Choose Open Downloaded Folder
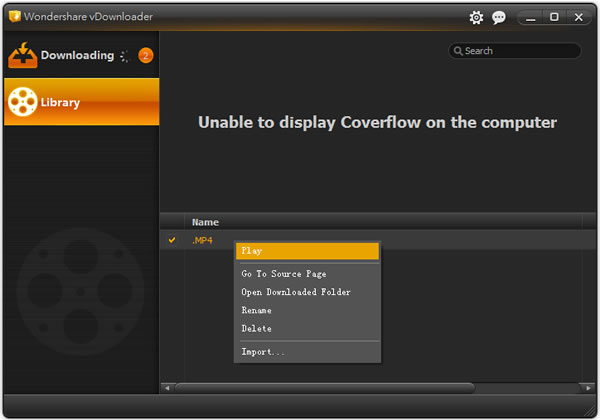Viewport: 600px width, 420px height. click(x=307, y=292)
